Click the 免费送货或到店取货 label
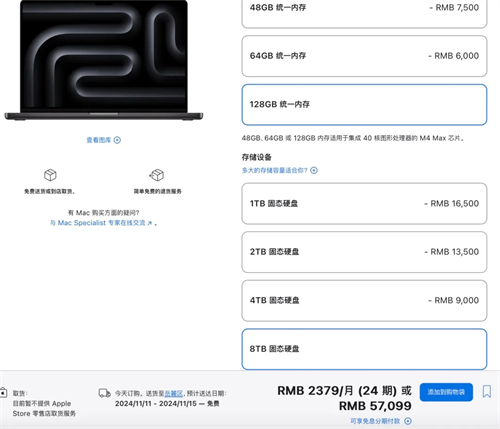The height and width of the screenshot is (429, 500). [x=50, y=191]
